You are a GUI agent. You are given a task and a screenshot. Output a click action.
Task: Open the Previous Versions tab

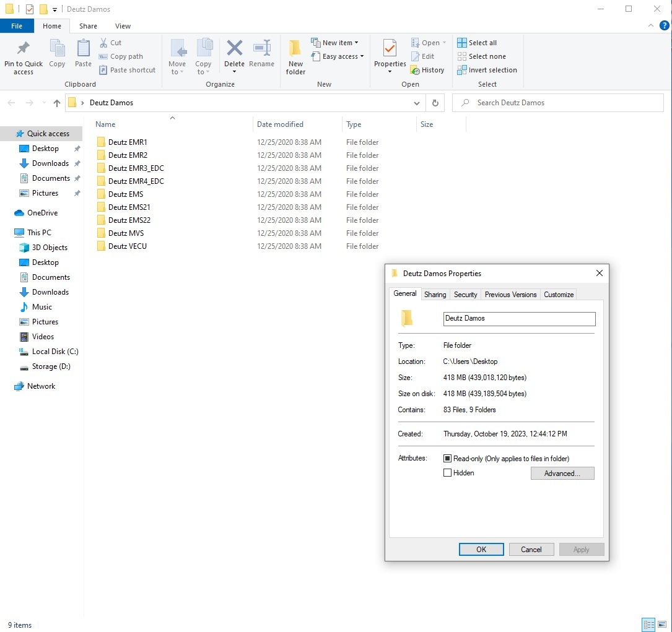pyautogui.click(x=510, y=295)
